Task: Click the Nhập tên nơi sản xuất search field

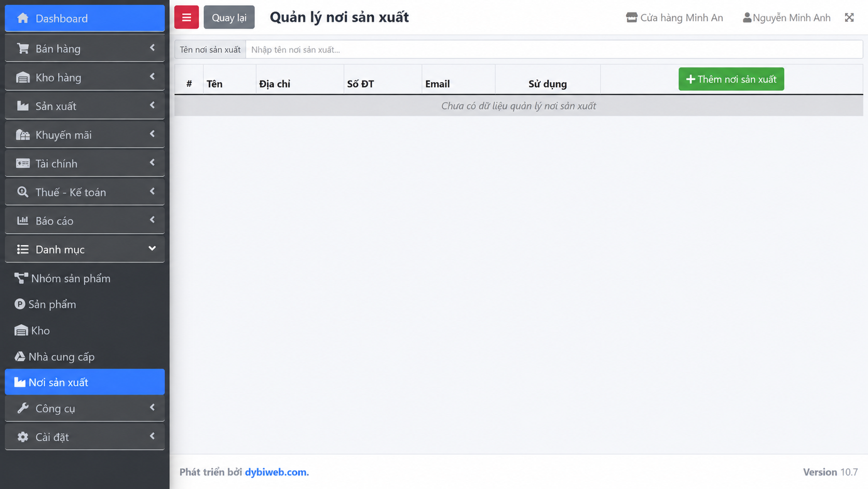Action: tap(554, 49)
